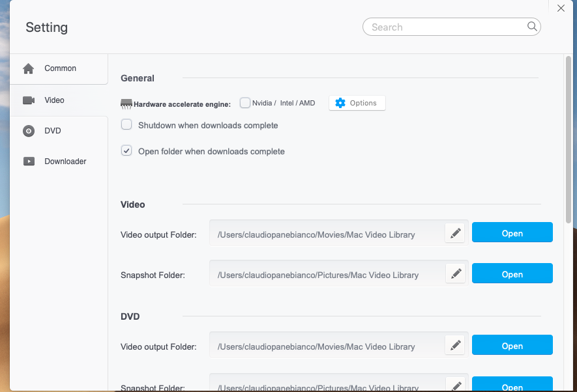Enable Nvidia / Intel / AMD hardware acceleration
Screen dimensions: 577x392
tap(244, 102)
